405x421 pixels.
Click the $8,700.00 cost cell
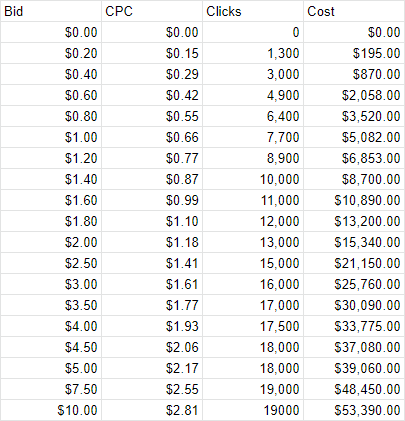tap(354, 179)
